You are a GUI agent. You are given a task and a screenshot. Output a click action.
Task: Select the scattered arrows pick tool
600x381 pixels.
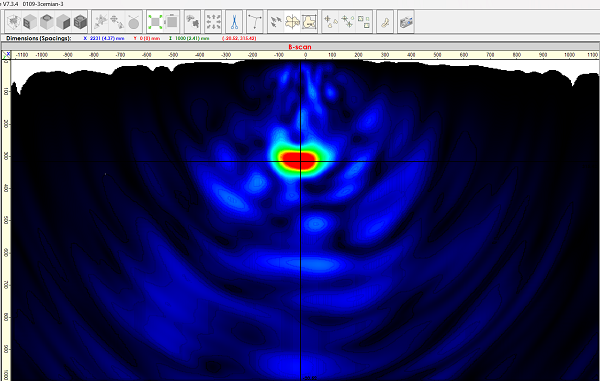coord(276,22)
